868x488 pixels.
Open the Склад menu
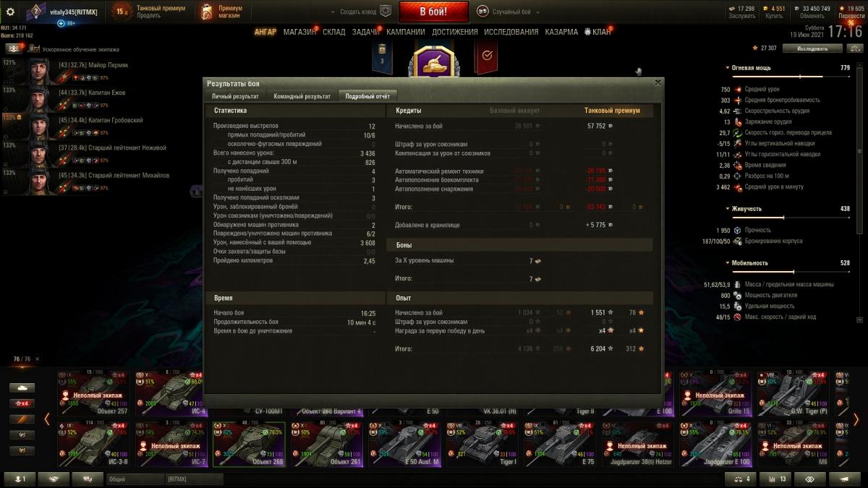point(334,32)
